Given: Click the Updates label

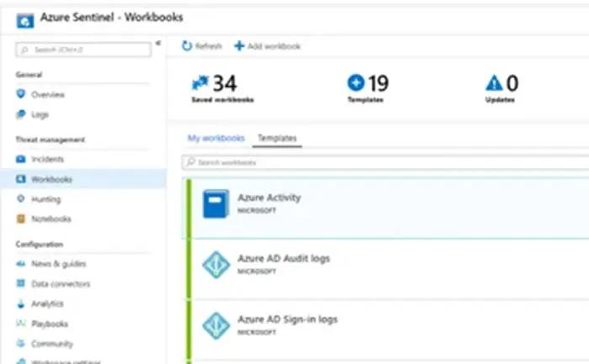Looking at the screenshot, I should coord(500,100).
